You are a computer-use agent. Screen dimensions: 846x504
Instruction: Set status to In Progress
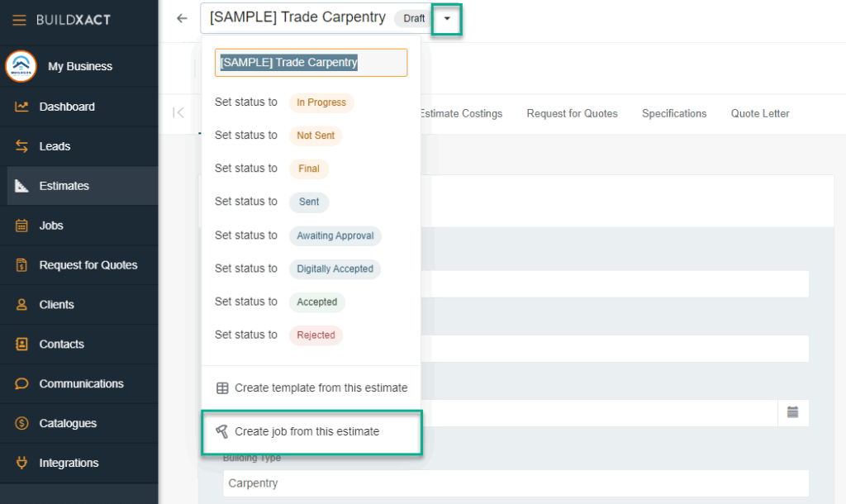(x=321, y=102)
